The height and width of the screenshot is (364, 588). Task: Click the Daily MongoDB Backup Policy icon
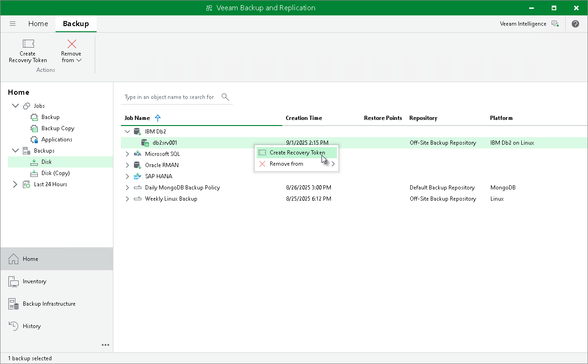pyautogui.click(x=138, y=188)
